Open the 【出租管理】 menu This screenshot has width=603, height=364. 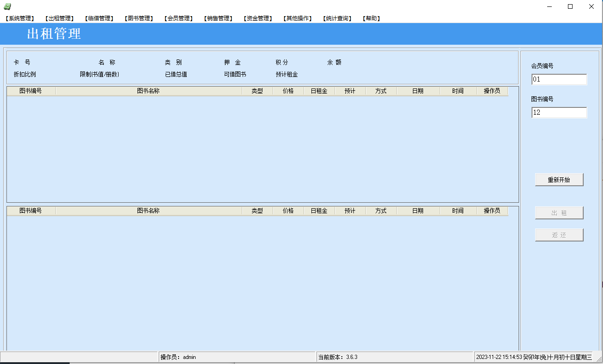pos(59,18)
